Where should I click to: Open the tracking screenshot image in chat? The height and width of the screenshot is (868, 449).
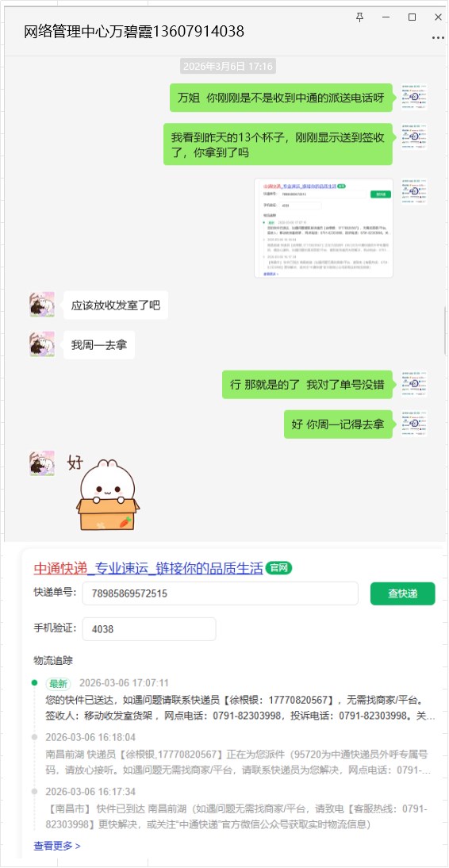[x=324, y=228]
